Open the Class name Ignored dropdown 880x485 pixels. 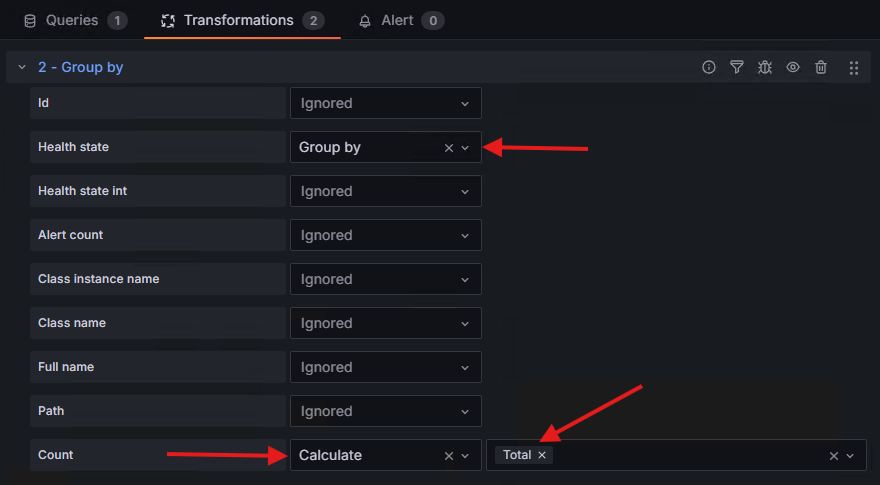[x=385, y=323]
